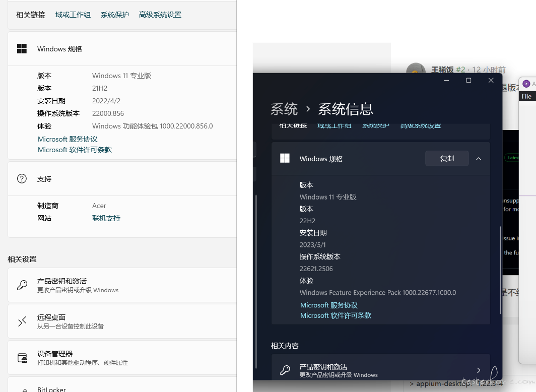Open Microsoft 服务协议 link in light window

68,139
